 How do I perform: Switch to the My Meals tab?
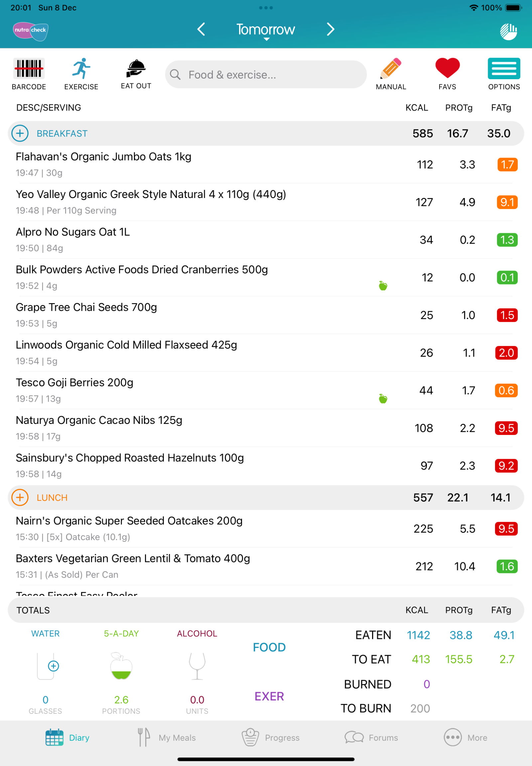[167, 737]
